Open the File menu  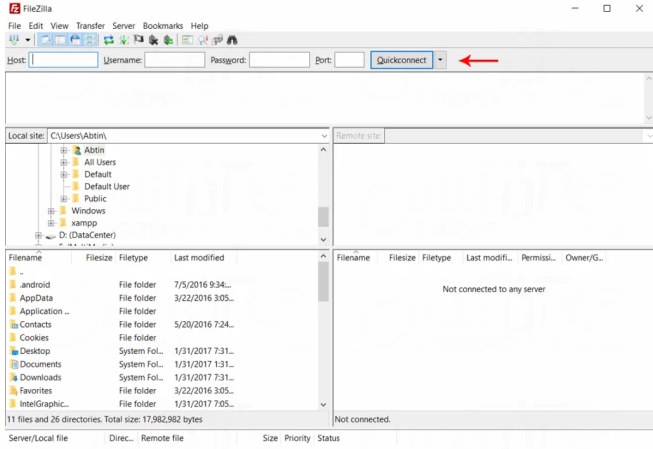pos(14,26)
